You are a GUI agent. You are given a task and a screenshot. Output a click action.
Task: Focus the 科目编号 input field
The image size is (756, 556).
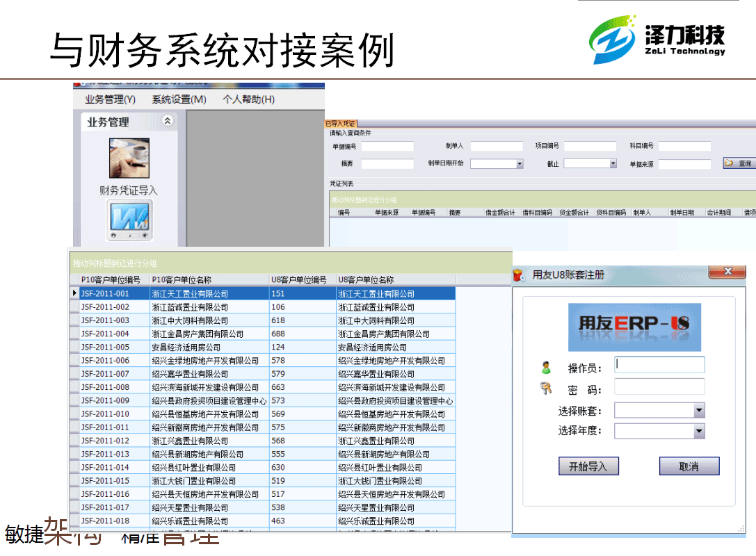point(684,146)
